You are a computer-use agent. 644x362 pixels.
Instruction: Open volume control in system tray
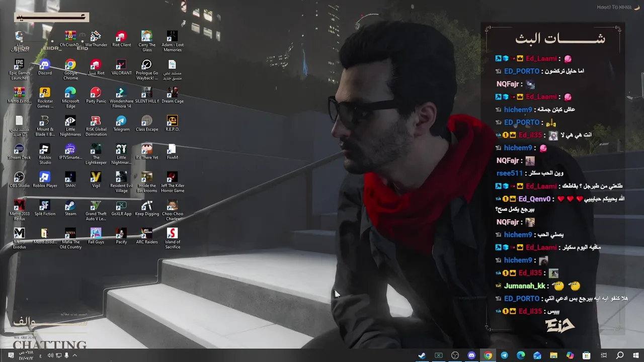(x=50, y=355)
